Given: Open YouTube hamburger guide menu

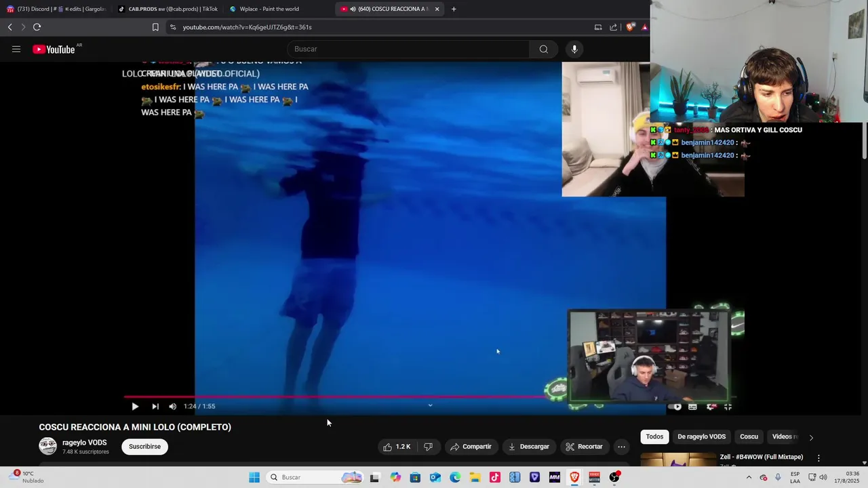Looking at the screenshot, I should pos(16,49).
